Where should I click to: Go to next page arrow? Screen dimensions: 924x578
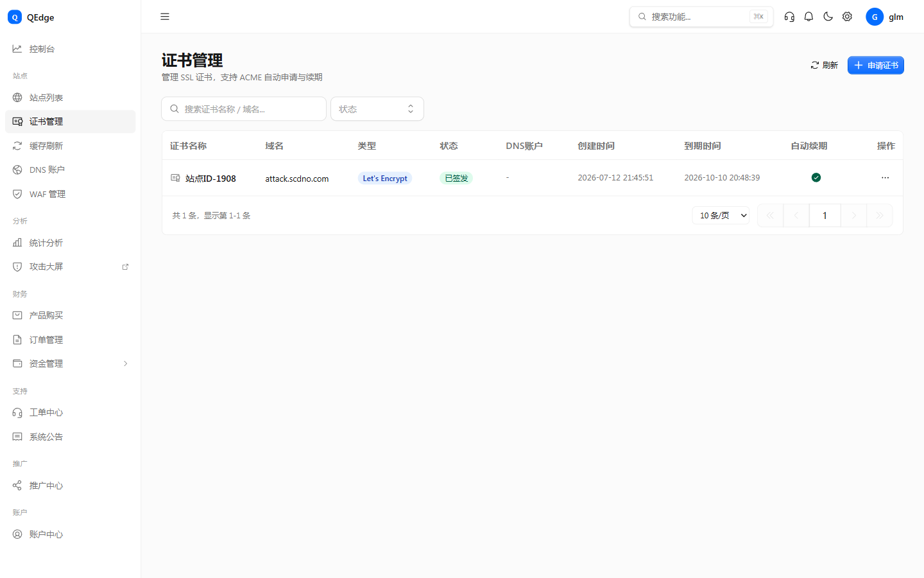[x=854, y=216]
